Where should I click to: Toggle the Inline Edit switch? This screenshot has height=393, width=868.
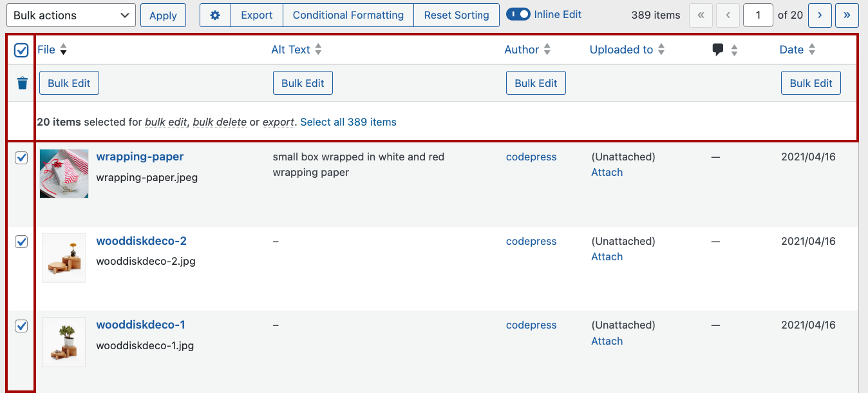[x=518, y=15]
